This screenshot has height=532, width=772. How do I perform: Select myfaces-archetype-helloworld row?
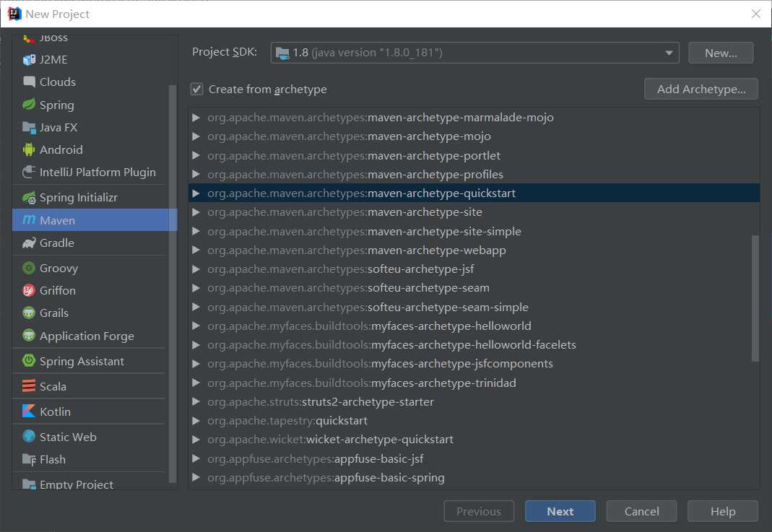coord(474,326)
